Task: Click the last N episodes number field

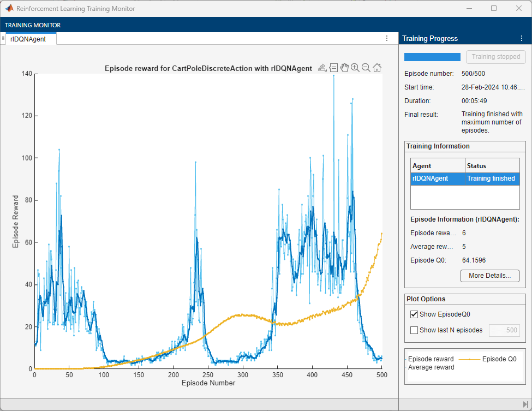Action: (503, 330)
